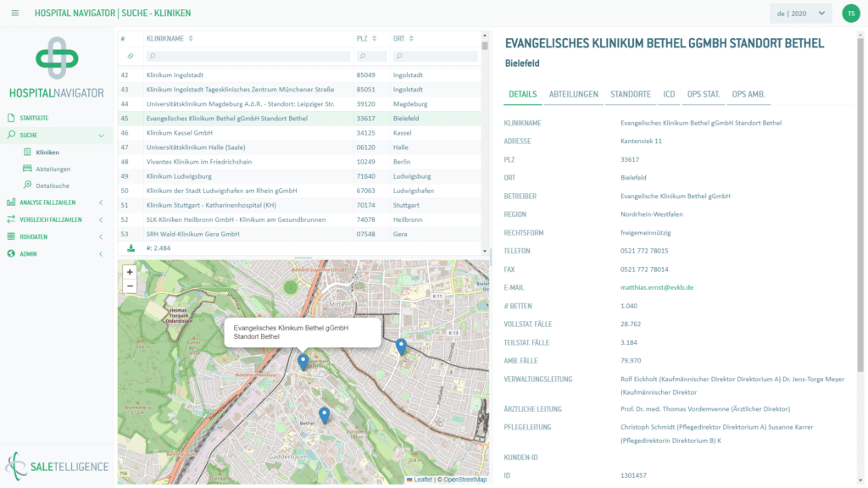Expand the Analyse Fallzahlen menu
868x488 pixels.
tap(101, 202)
